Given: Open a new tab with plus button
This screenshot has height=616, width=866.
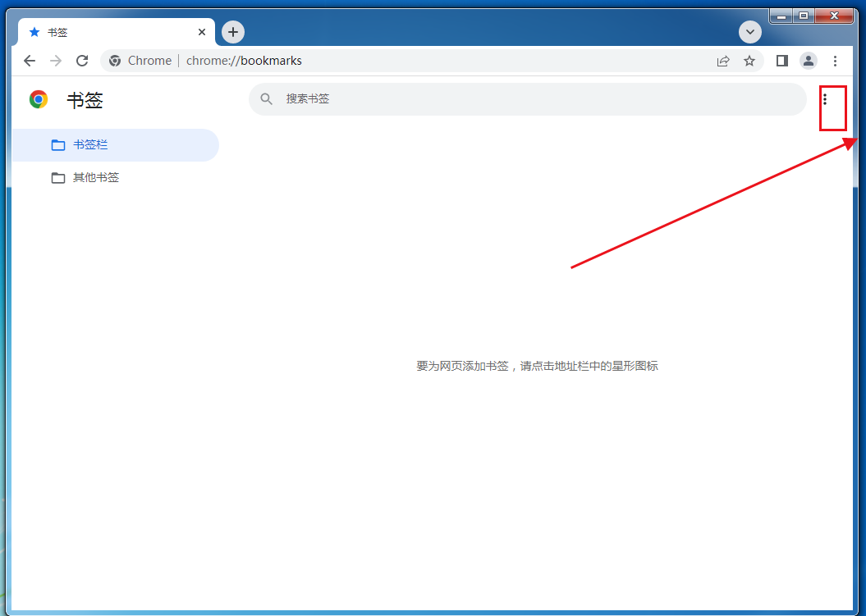Looking at the screenshot, I should tap(233, 32).
